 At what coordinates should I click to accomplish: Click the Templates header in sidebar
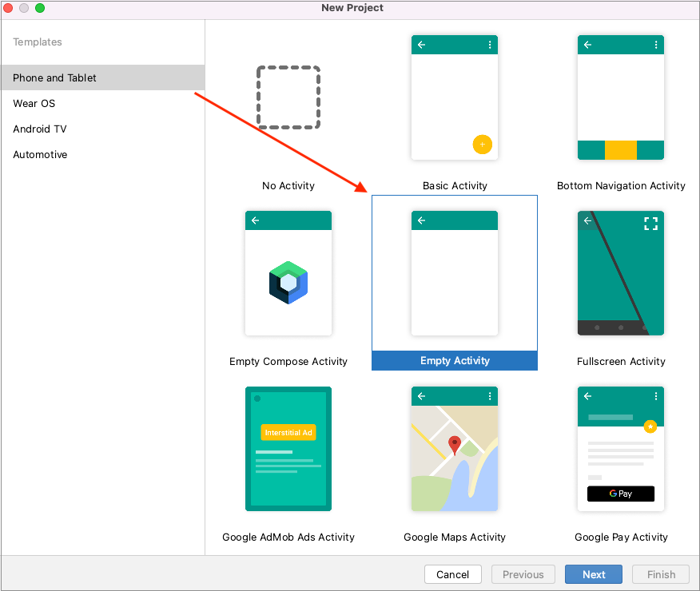point(38,42)
